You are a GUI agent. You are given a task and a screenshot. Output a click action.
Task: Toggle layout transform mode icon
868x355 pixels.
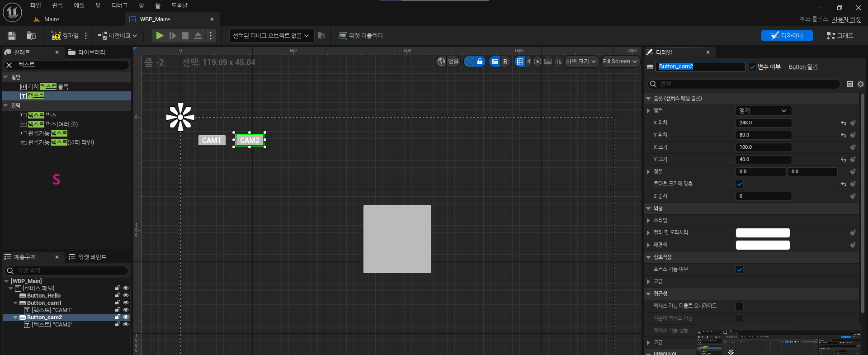tap(495, 62)
